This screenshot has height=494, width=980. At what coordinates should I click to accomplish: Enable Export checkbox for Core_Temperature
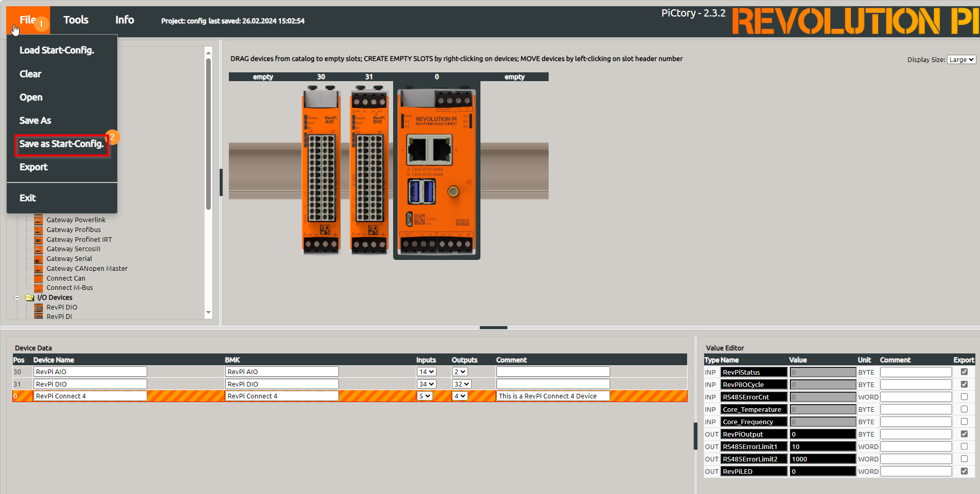(x=964, y=409)
